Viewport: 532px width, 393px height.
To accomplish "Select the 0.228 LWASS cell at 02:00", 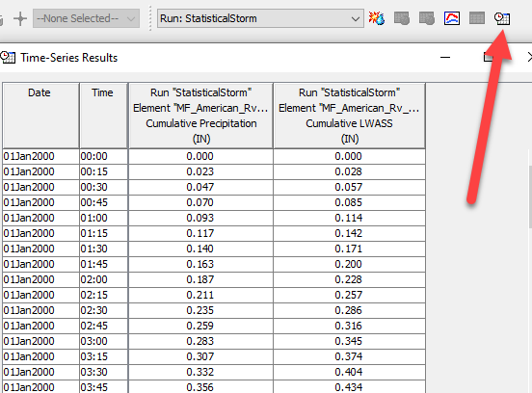I will coord(349,279).
